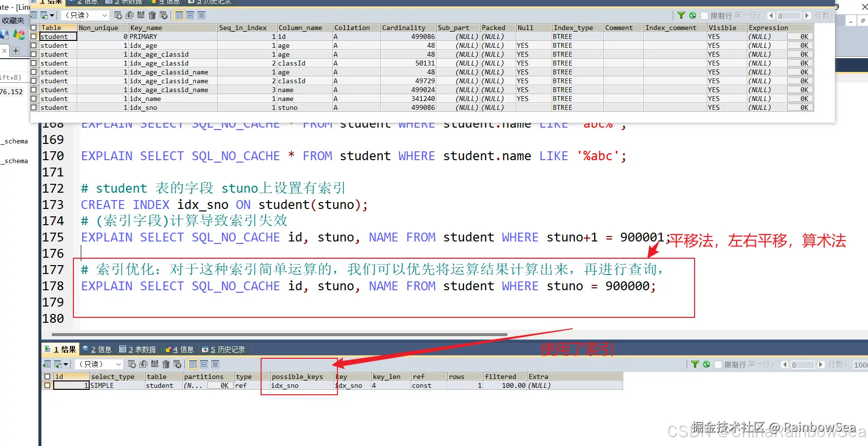Open the 收藏夹 favorites menu
Screen dimensions: 868x446
tap(13, 21)
